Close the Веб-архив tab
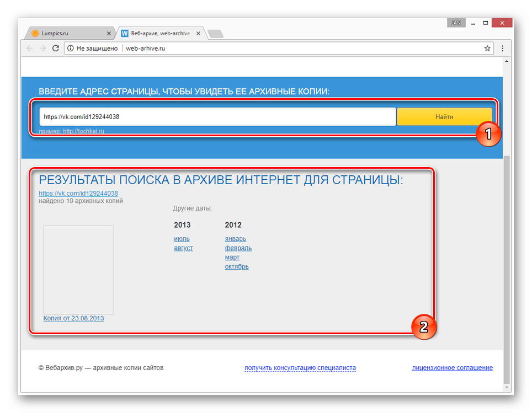 [198, 34]
